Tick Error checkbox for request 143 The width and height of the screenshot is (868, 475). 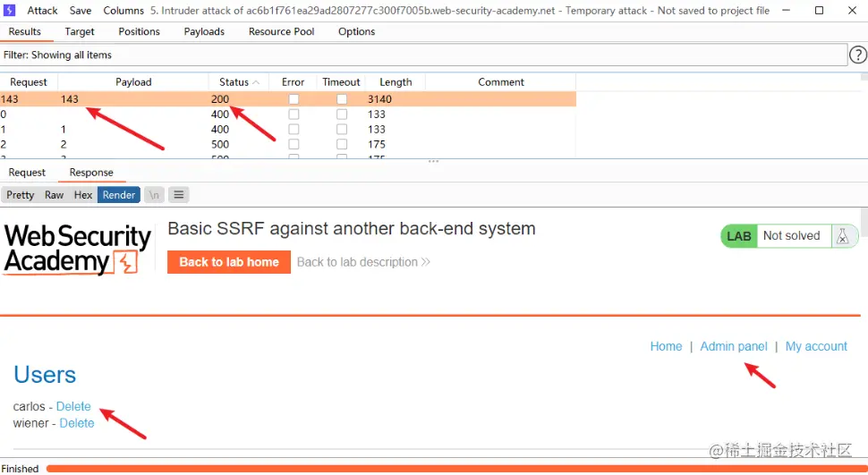(294, 99)
